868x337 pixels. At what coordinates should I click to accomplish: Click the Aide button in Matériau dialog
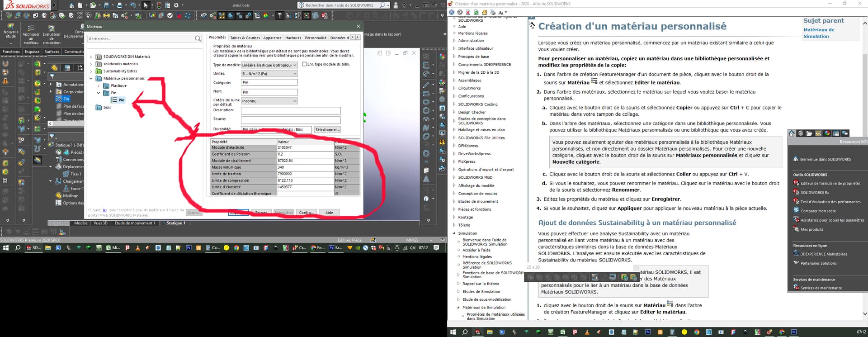[329, 213]
